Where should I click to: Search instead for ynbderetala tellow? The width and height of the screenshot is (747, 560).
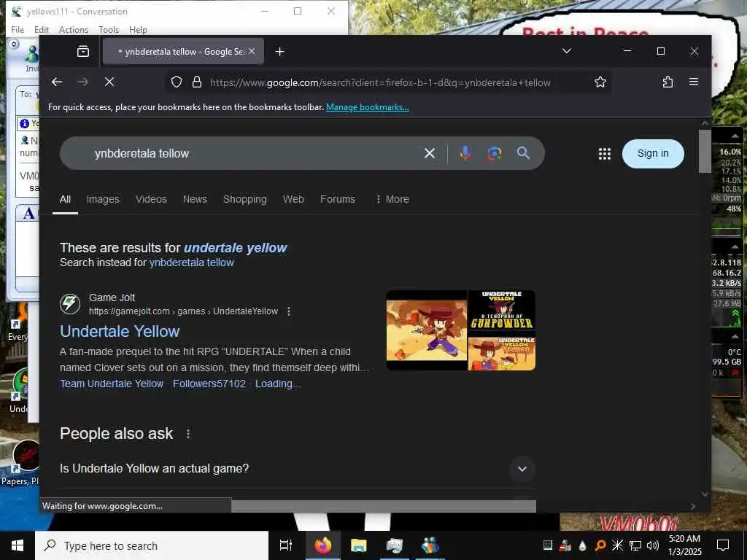[x=192, y=262]
